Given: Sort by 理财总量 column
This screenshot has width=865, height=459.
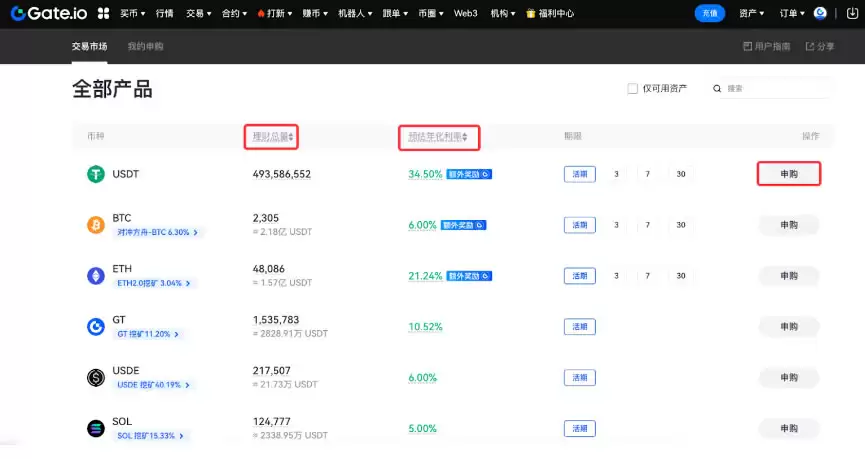Looking at the screenshot, I should click(273, 136).
